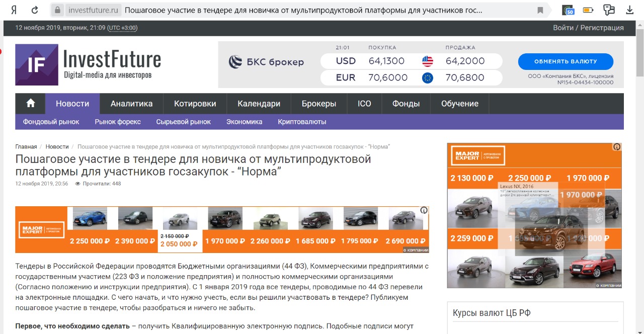This screenshot has height=334, width=644.
Task: Click the eye icon beside read count
Action: 77,184
